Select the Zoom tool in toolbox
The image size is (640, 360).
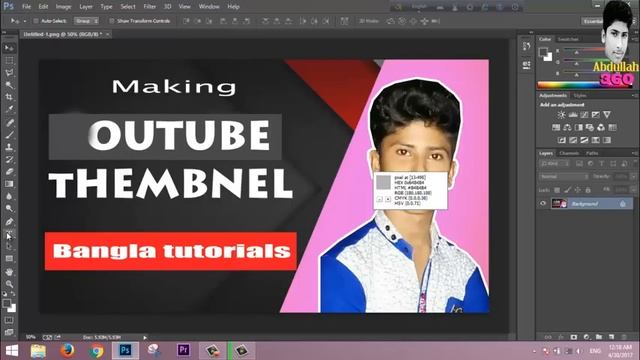[x=9, y=284]
